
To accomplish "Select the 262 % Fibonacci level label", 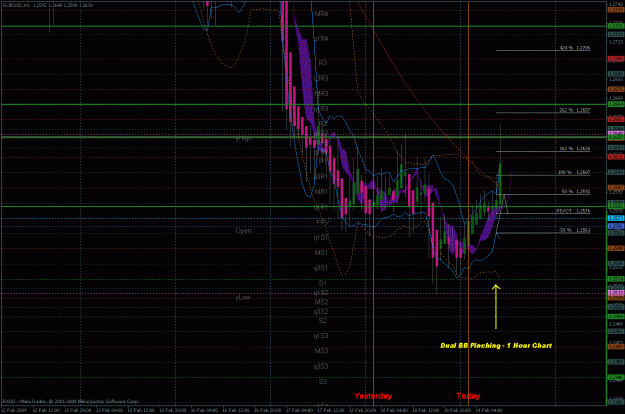I will [575, 110].
